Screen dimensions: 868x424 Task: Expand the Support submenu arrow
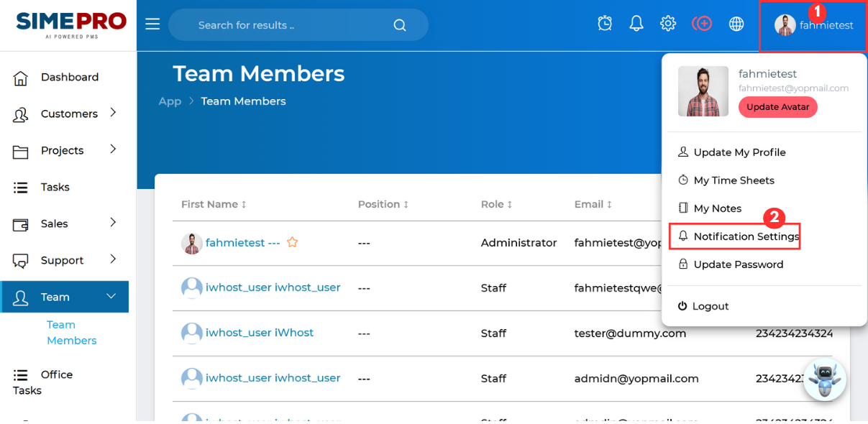(113, 259)
